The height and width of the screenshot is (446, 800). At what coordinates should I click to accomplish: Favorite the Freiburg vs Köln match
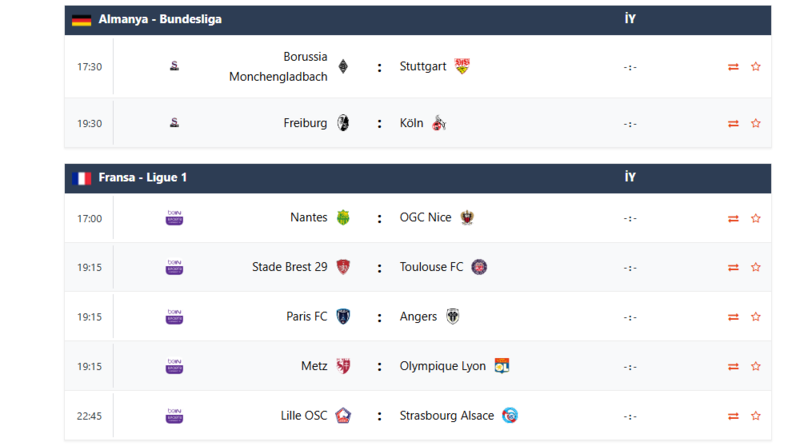756,124
